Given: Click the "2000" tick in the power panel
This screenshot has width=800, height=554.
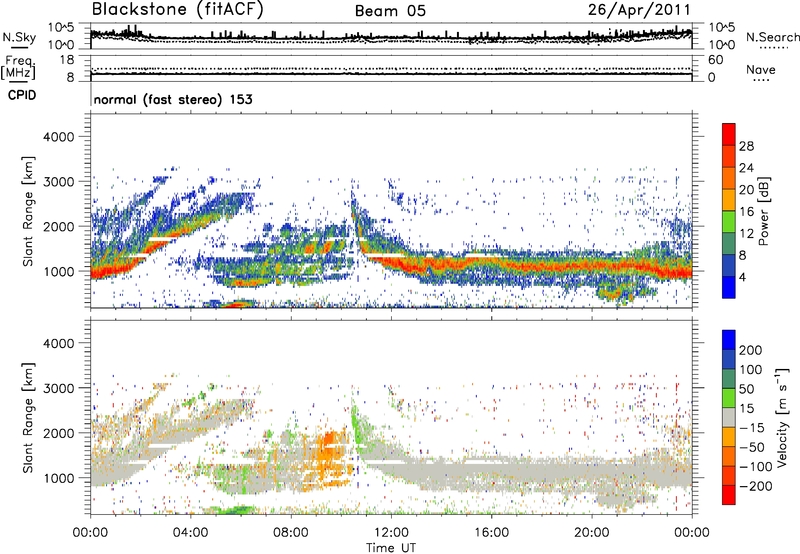Looking at the screenshot, I should click(x=58, y=226).
